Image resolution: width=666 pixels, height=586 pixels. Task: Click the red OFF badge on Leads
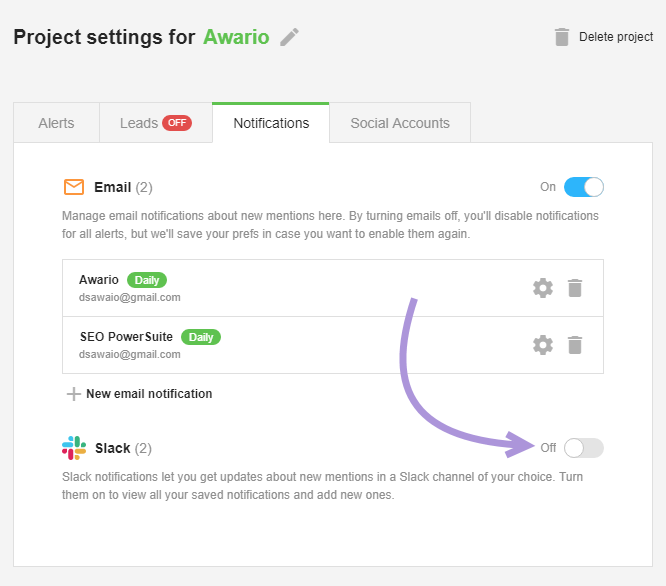(177, 123)
